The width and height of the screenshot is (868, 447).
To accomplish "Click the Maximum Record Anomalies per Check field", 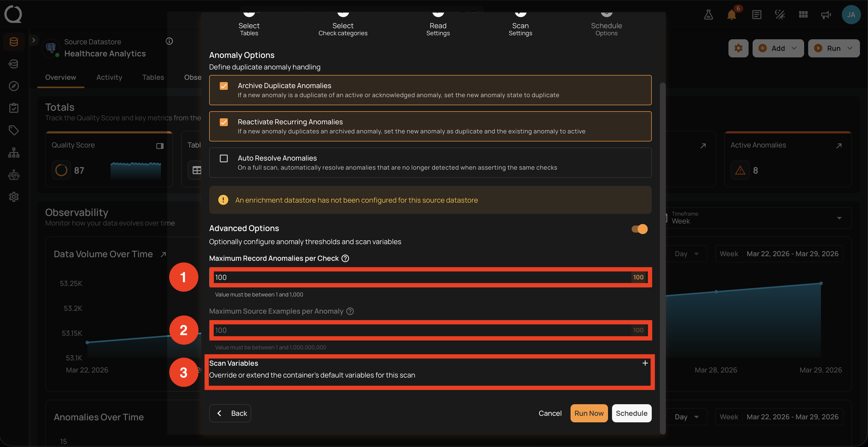I will click(430, 277).
